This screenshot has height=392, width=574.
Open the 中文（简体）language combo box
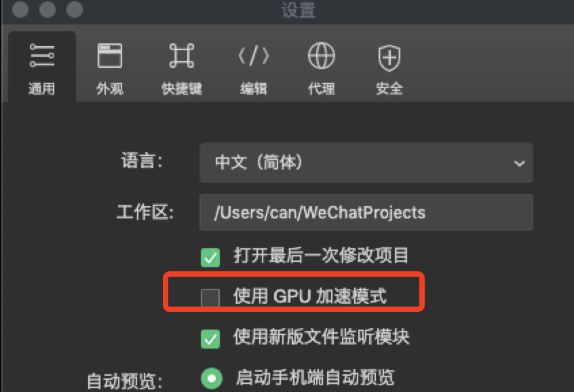tap(366, 163)
